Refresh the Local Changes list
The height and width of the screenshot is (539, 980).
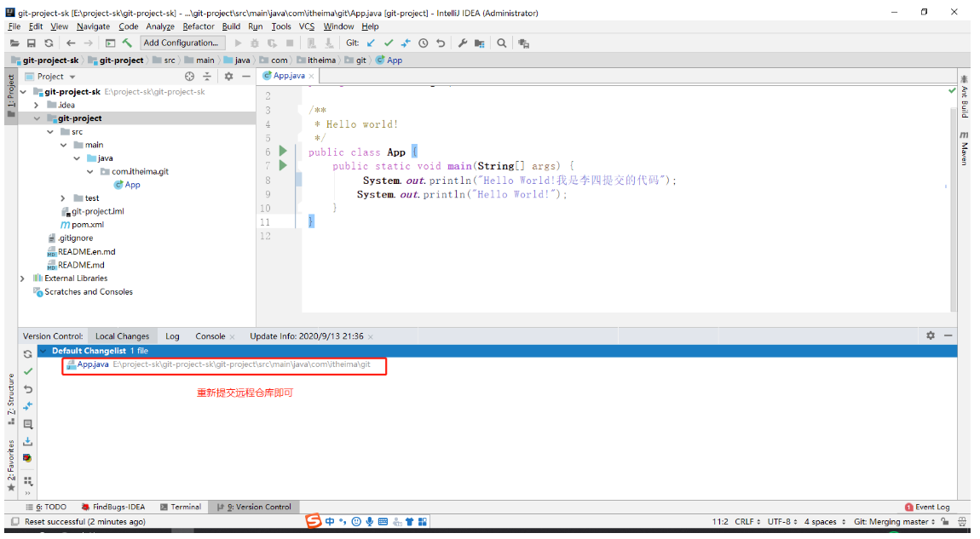27,353
